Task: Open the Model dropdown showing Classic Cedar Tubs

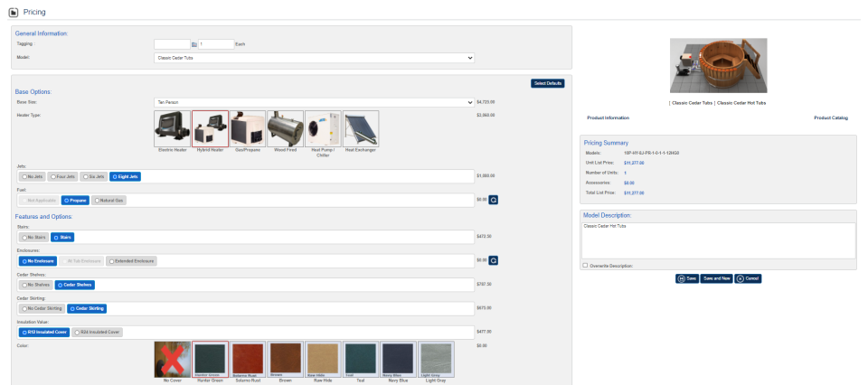Action: point(314,58)
